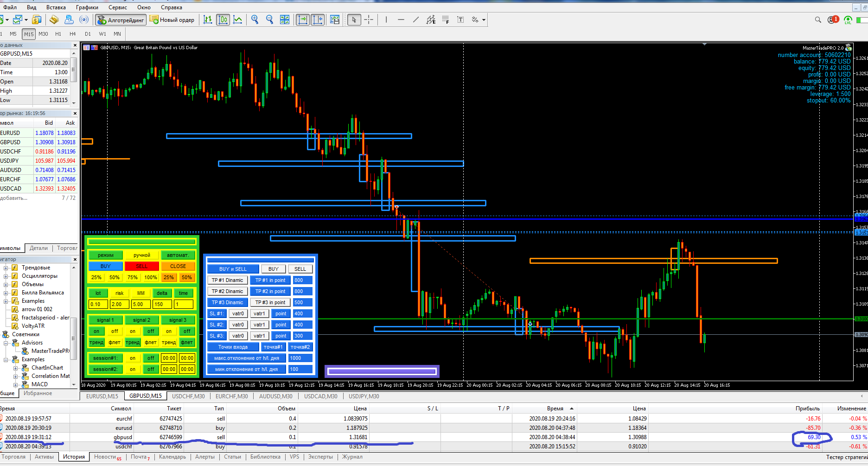This screenshot has width=868, height=466.
Task: Expand the Объемы indicators group
Action: click(6, 284)
